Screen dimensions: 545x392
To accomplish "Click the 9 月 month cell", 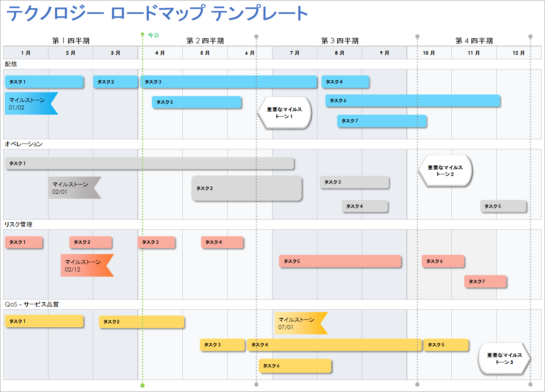I will click(385, 53).
